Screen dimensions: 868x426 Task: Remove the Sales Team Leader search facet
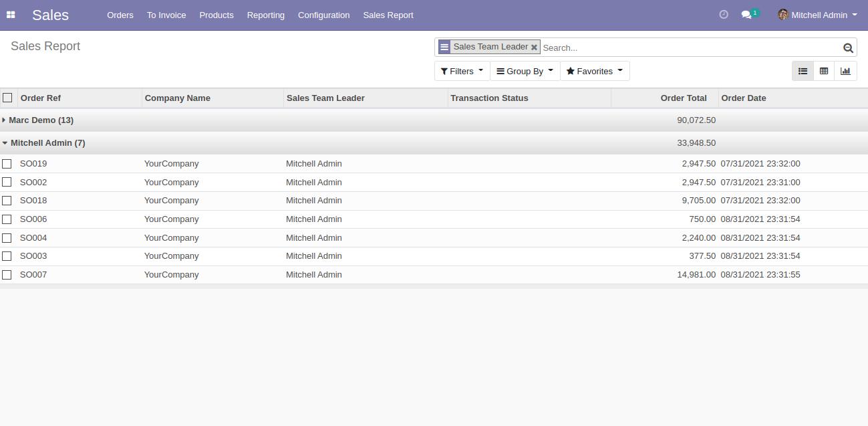[534, 47]
